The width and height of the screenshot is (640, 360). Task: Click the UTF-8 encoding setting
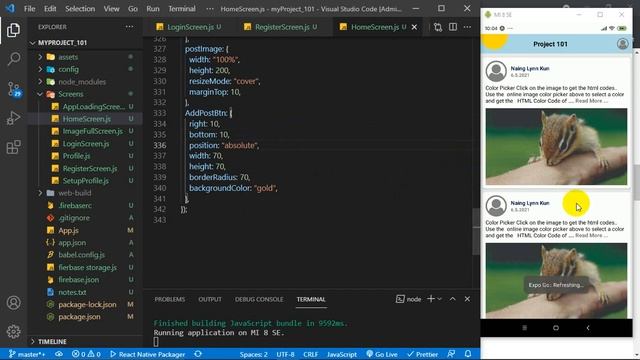pyautogui.click(x=285, y=354)
